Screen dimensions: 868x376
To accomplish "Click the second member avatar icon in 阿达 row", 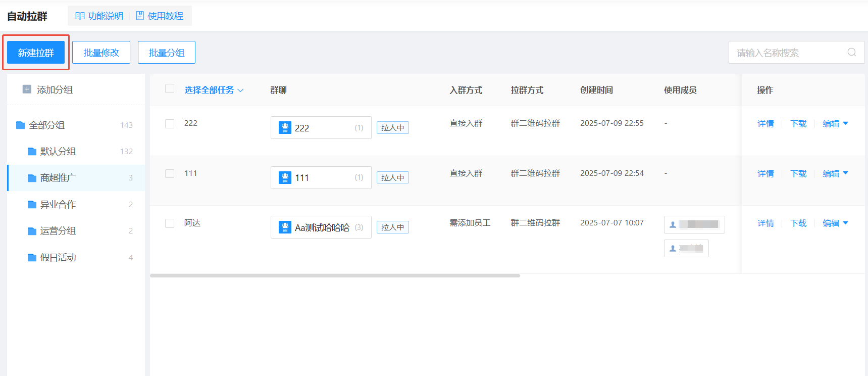I will (x=673, y=249).
